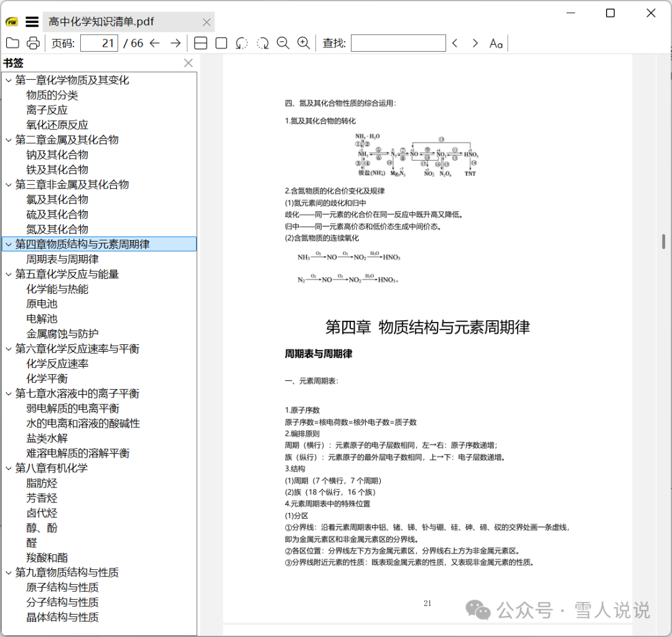The image size is (672, 637).
Task: Rotate the page clockwise
Action: [x=262, y=43]
